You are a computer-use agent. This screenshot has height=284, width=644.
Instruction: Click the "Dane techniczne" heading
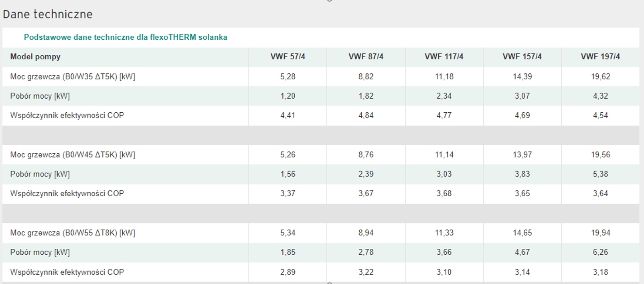(48, 14)
